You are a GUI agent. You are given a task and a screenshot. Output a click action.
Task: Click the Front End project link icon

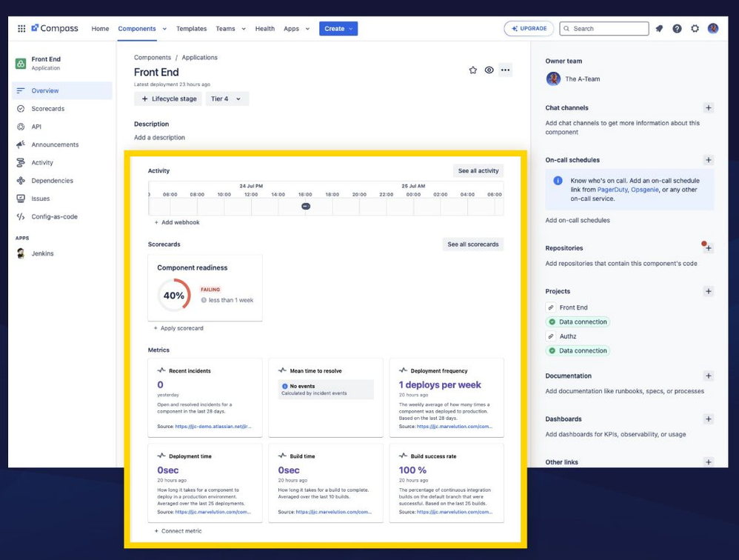click(550, 307)
